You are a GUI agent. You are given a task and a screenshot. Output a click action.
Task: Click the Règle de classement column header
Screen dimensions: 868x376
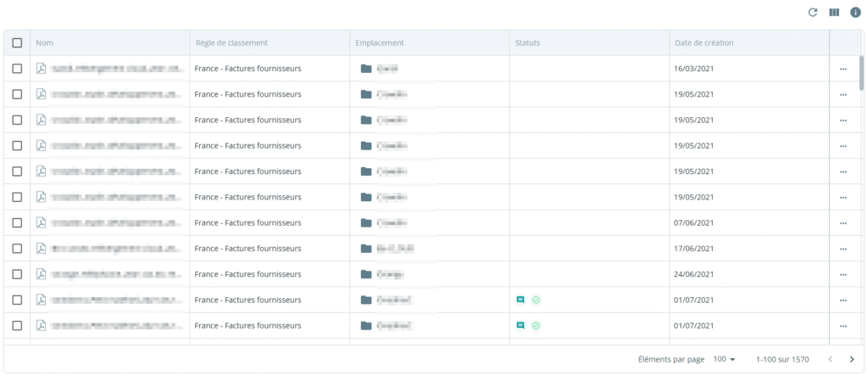click(x=231, y=42)
